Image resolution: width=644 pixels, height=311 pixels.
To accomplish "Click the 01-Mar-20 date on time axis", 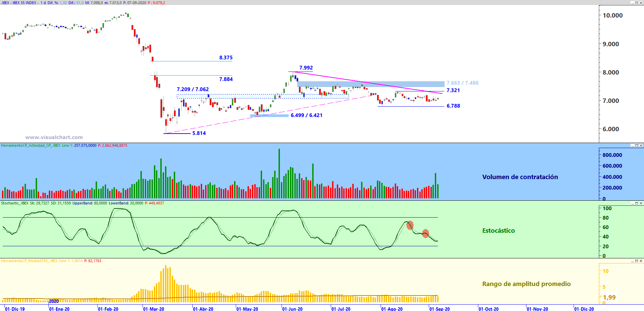I will click(x=154, y=309).
